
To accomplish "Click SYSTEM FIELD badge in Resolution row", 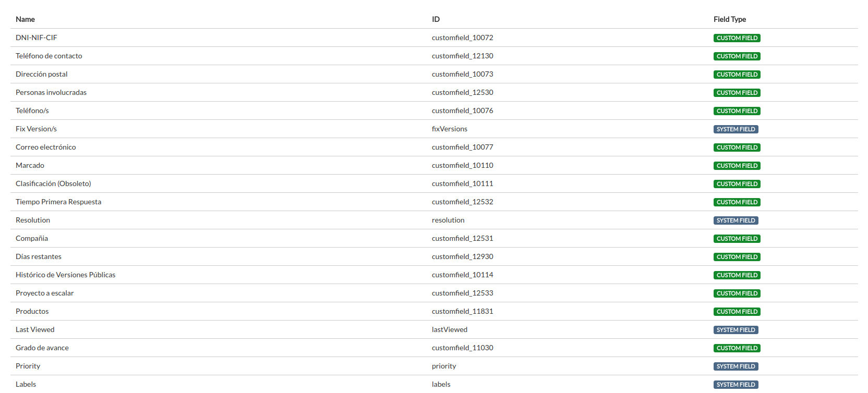I will (736, 220).
